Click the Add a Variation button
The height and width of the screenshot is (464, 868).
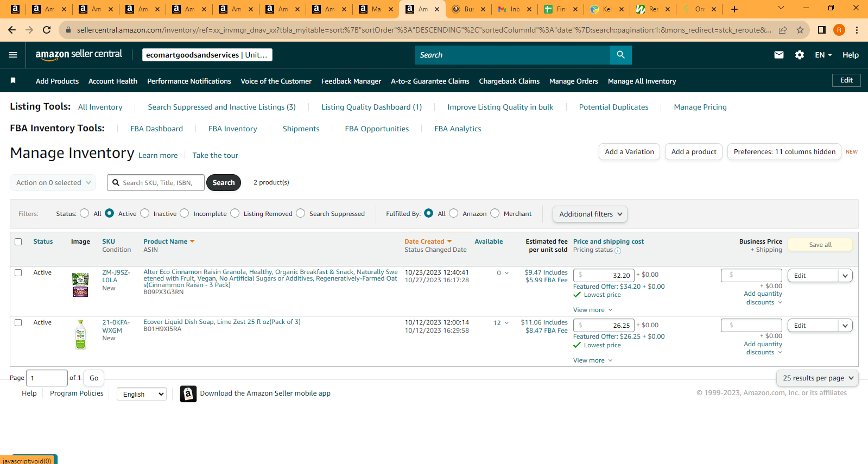[x=629, y=152]
